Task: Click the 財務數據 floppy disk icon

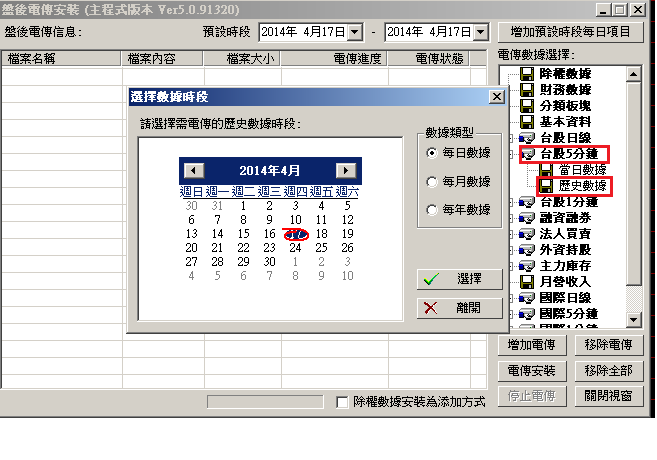Action: [x=527, y=90]
